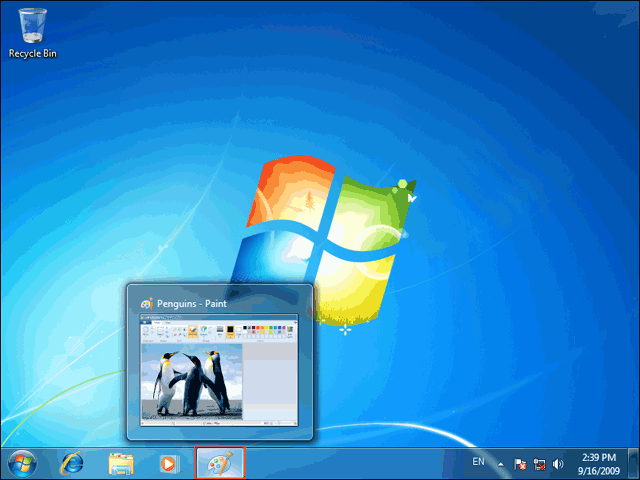This screenshot has height=480, width=640.
Task: Click the penguin picture inside the preview
Action: 192,382
